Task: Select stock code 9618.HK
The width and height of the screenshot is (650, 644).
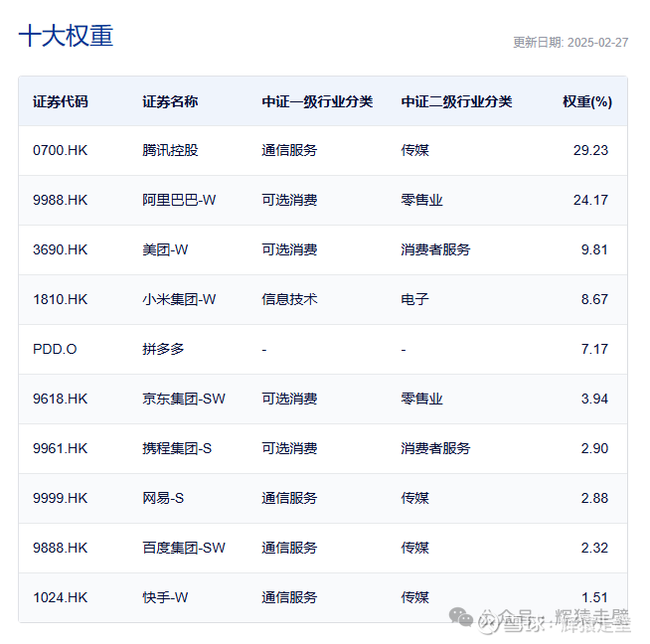Action: [61, 399]
